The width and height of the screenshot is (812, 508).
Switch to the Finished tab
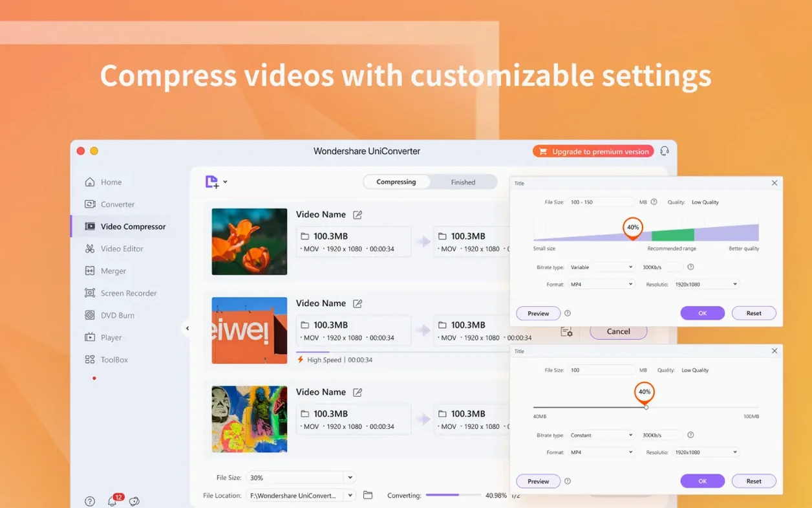click(x=463, y=182)
